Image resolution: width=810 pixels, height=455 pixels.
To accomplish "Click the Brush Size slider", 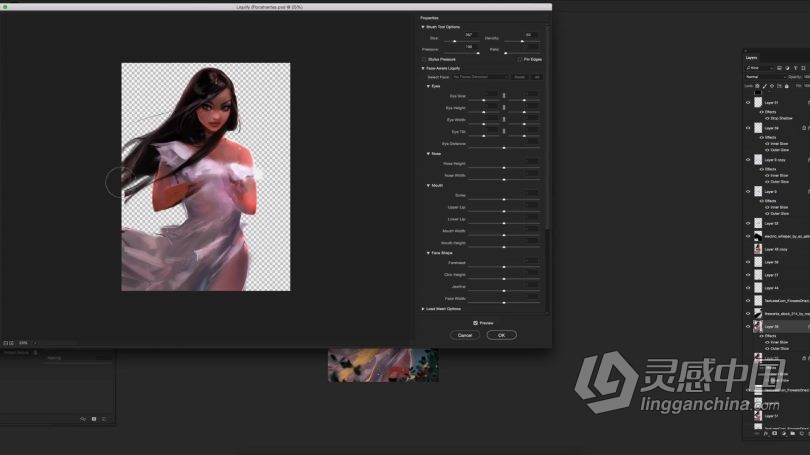I will point(460,41).
